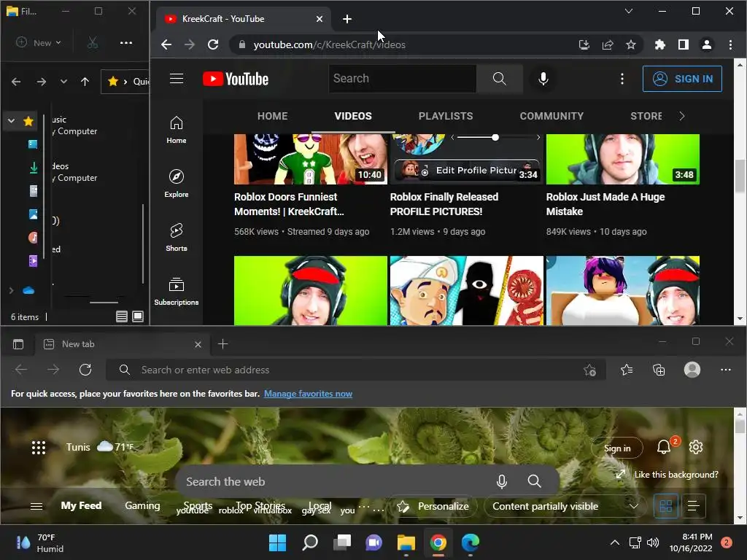Switch feed to grid layout view

pos(665,506)
